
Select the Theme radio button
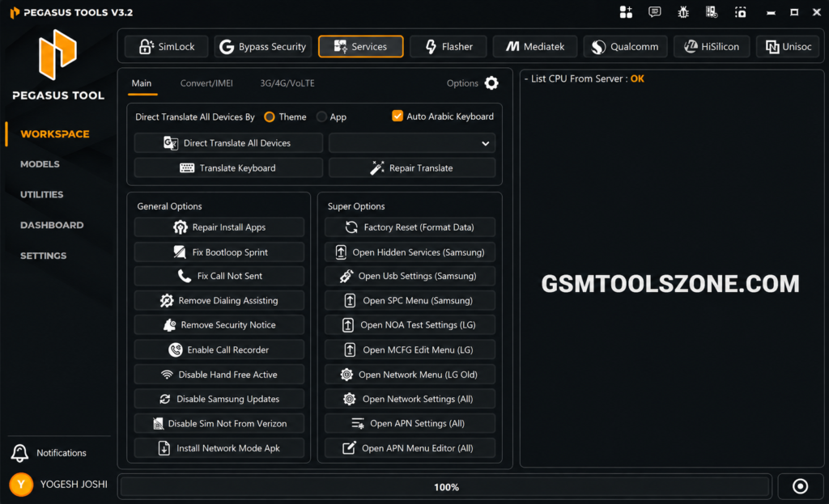pyautogui.click(x=270, y=116)
